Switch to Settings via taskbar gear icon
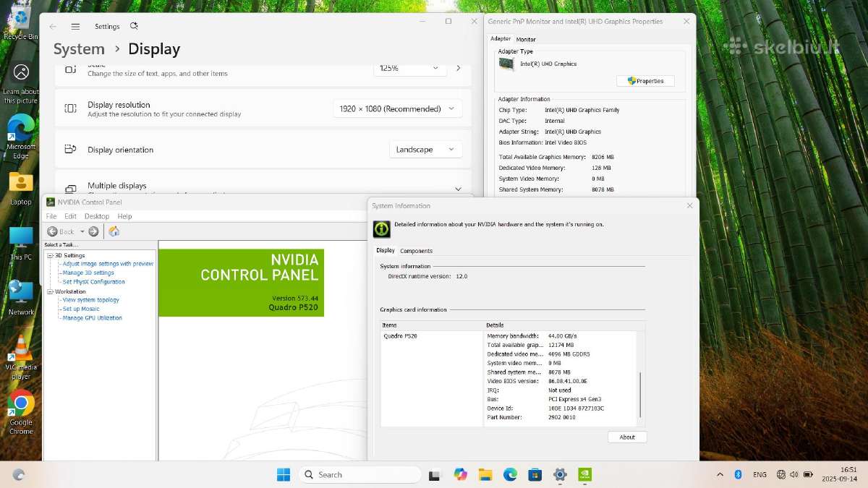This screenshot has width=868, height=488. point(560,474)
